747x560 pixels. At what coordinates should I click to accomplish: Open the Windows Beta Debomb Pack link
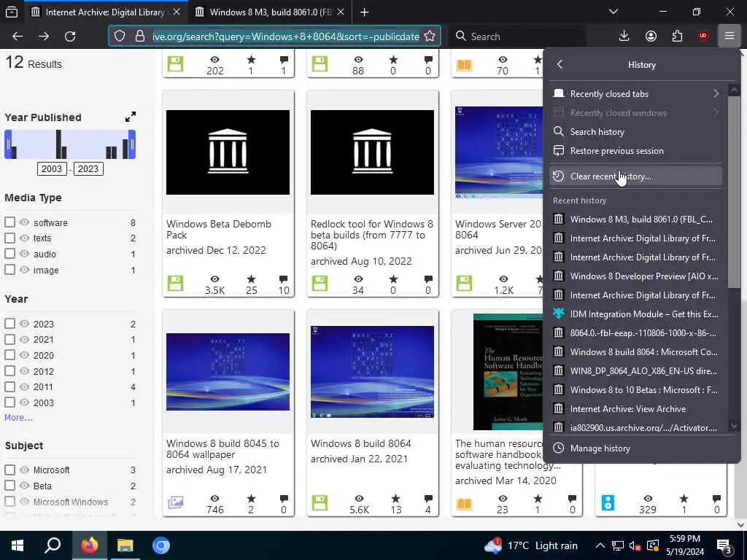click(x=219, y=230)
